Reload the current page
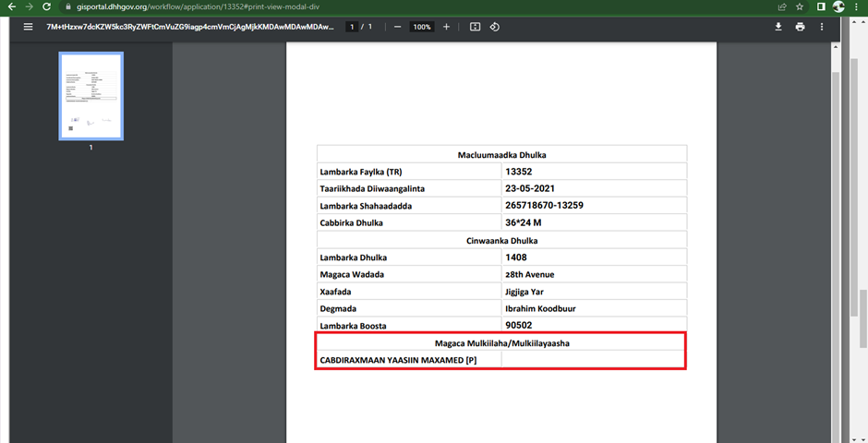 pos(47,7)
